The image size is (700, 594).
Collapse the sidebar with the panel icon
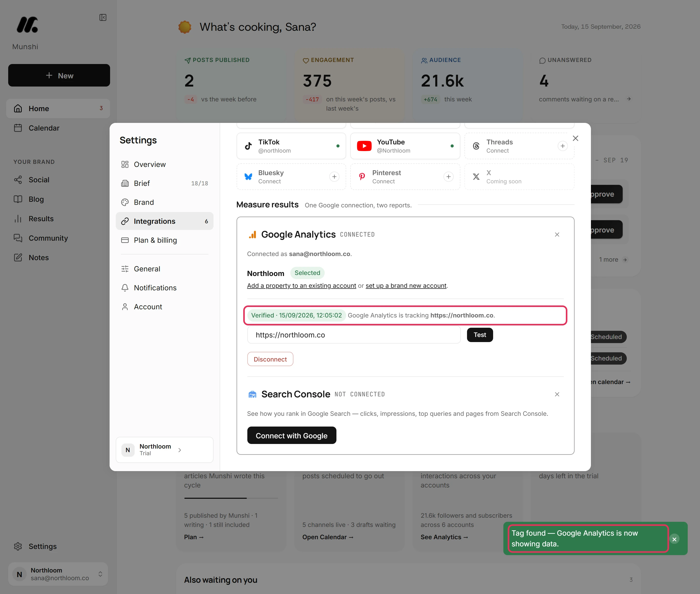point(103,17)
